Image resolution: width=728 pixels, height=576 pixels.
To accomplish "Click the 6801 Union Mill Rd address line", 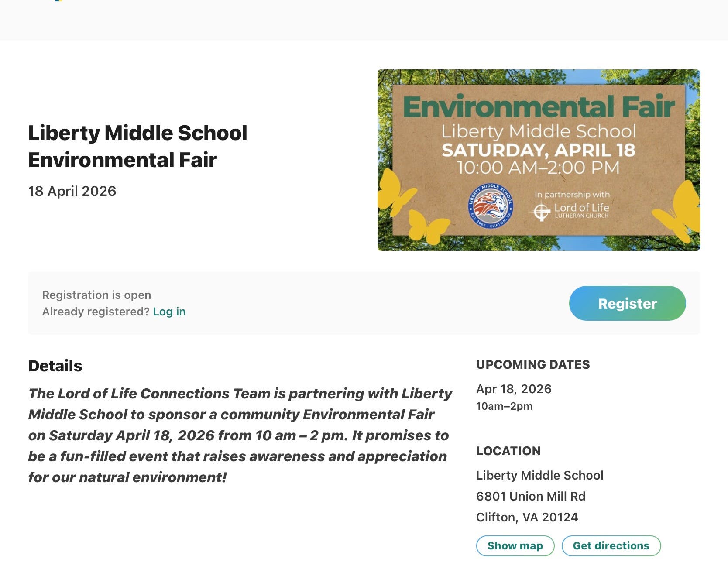I will tap(530, 496).
